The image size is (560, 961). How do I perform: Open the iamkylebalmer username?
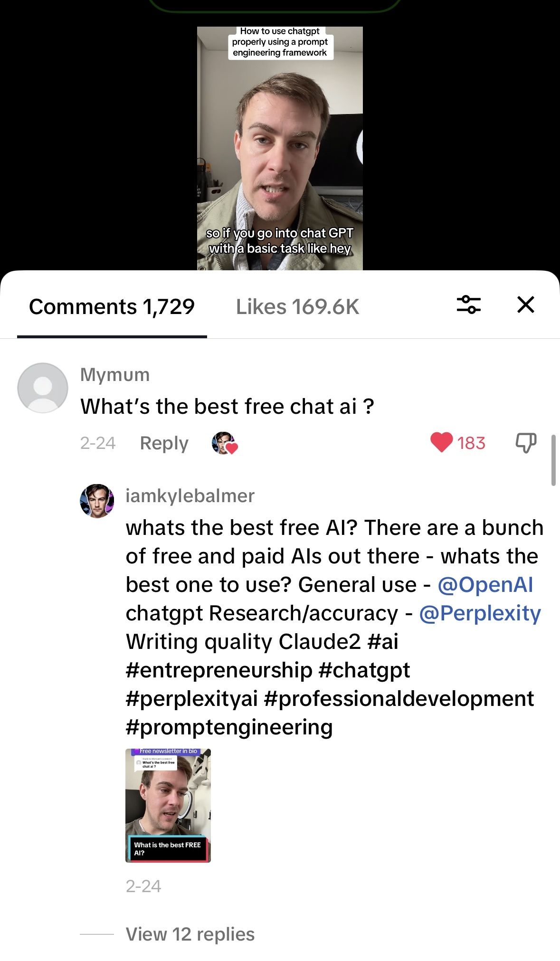190,496
